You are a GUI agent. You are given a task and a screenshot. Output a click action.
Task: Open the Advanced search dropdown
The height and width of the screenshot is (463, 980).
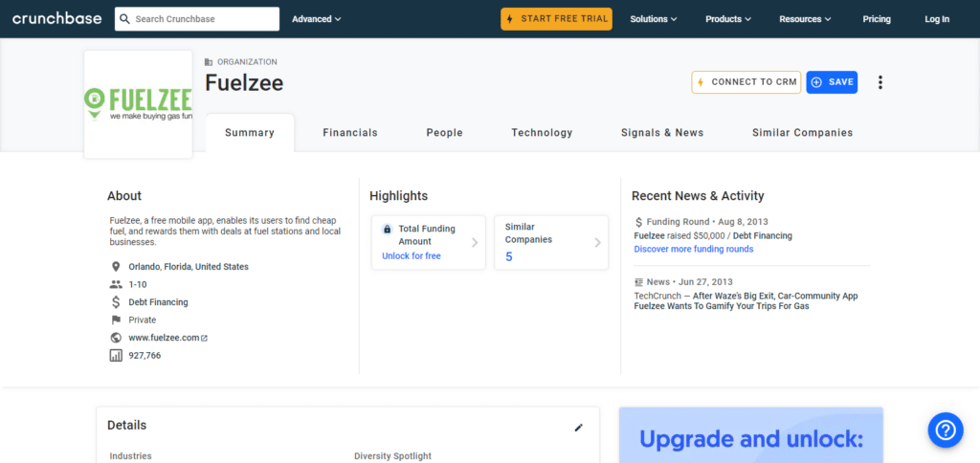(x=317, y=19)
